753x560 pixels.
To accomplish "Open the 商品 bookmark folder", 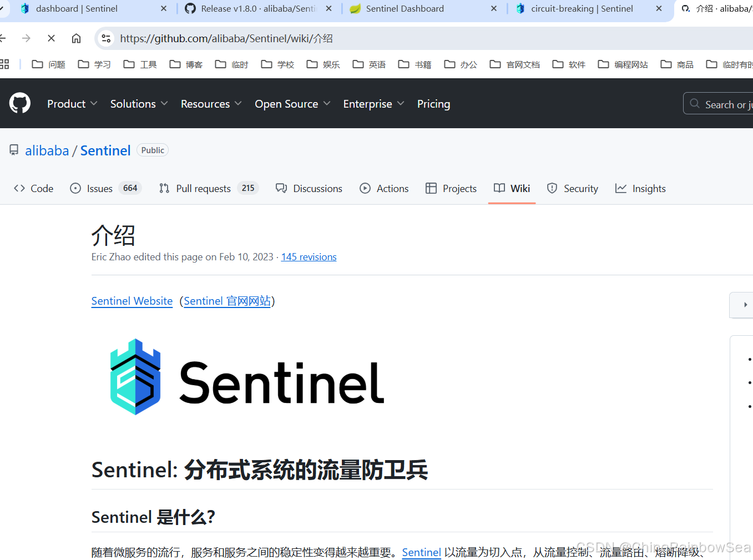I will pyautogui.click(x=677, y=64).
